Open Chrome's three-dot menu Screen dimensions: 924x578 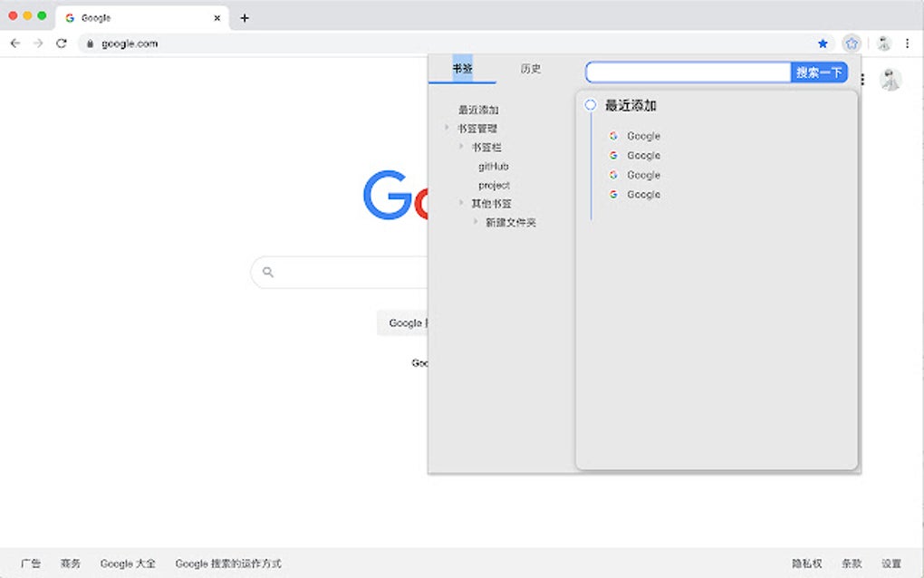click(x=909, y=43)
